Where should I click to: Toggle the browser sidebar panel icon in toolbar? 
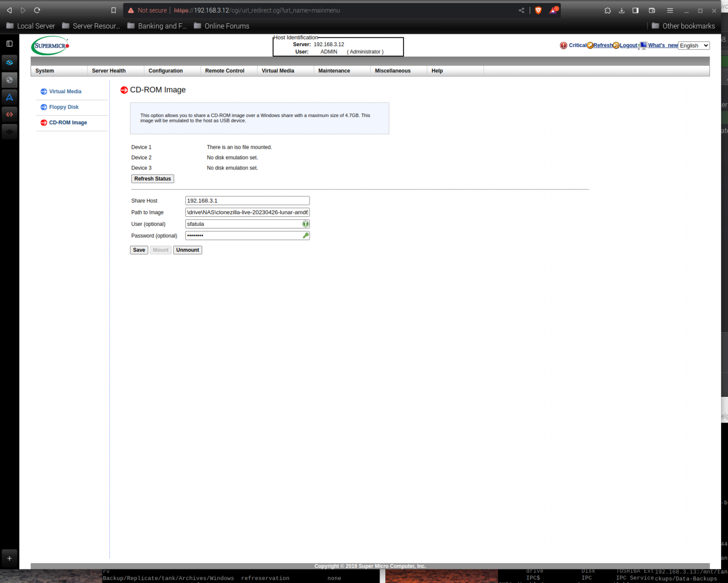coord(635,10)
